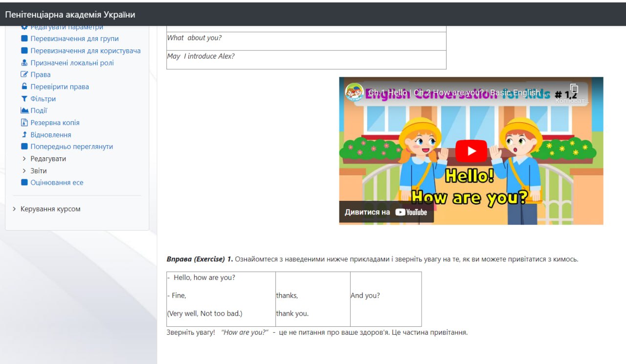Play the embedded YouTube video
626x364 pixels.
coord(471,151)
